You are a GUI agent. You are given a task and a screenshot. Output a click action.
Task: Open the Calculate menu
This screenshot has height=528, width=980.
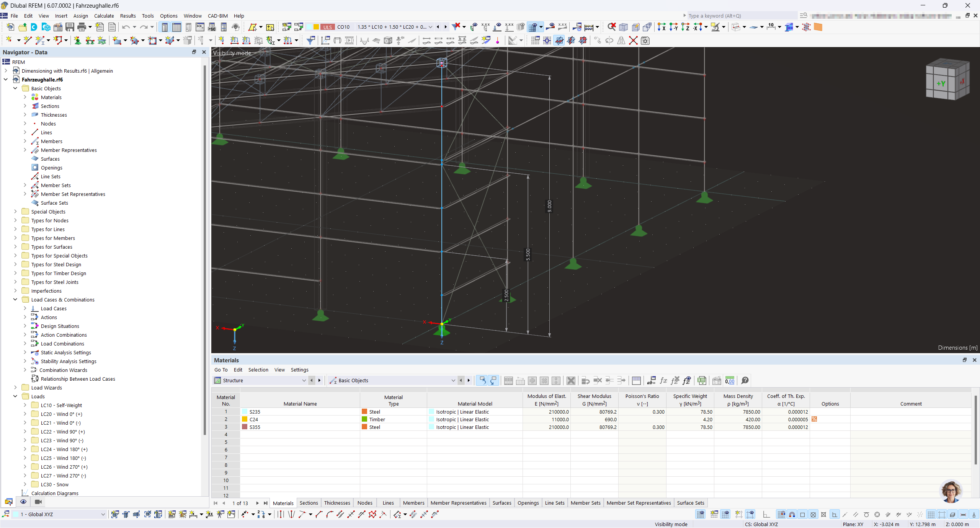click(x=104, y=16)
